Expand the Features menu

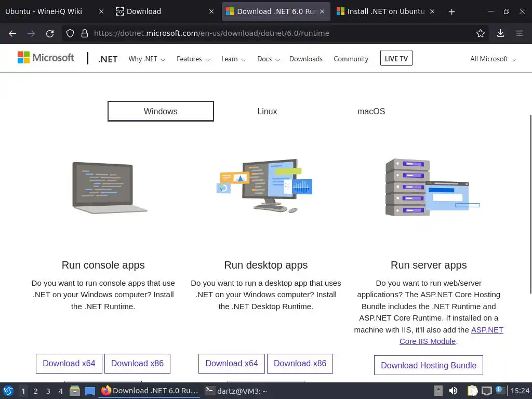point(193,59)
